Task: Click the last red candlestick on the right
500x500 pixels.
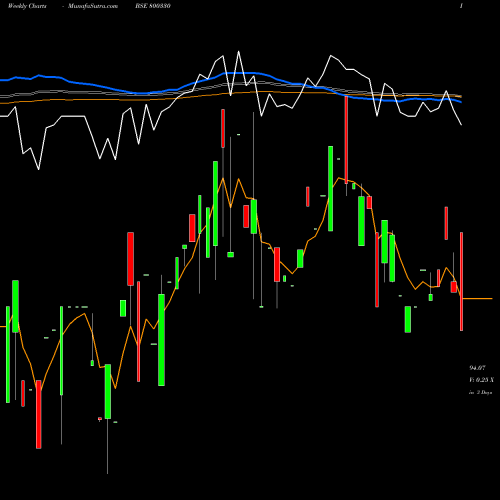Action: pos(461,281)
